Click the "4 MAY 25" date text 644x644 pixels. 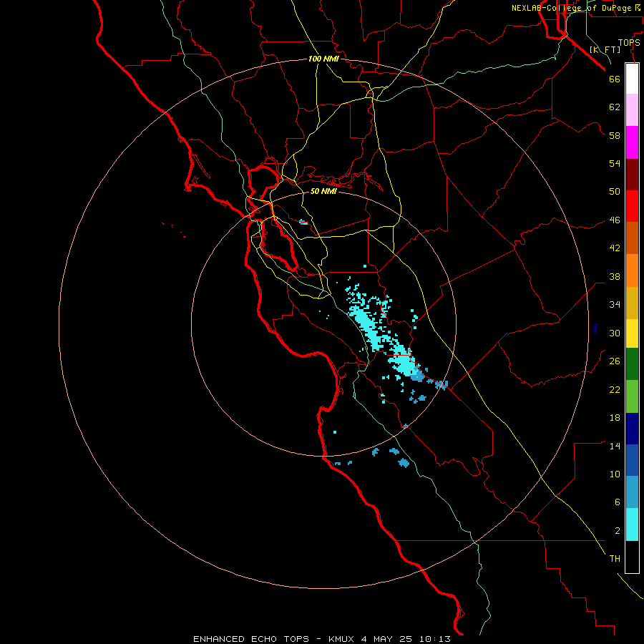point(387,639)
